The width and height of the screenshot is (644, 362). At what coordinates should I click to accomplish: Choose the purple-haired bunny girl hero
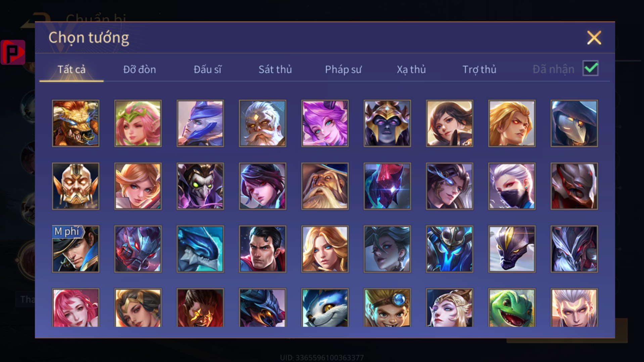(325, 123)
